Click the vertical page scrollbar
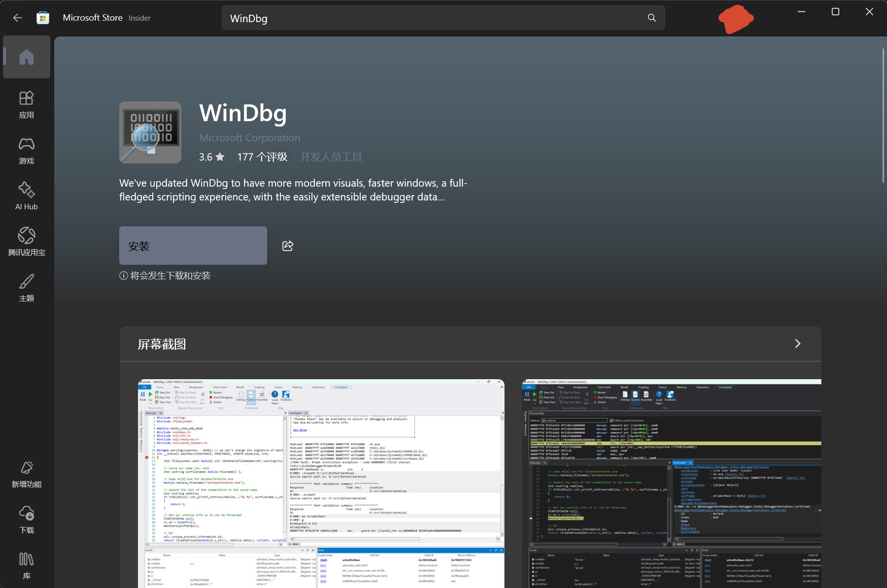The height and width of the screenshot is (588, 887). coord(884,116)
